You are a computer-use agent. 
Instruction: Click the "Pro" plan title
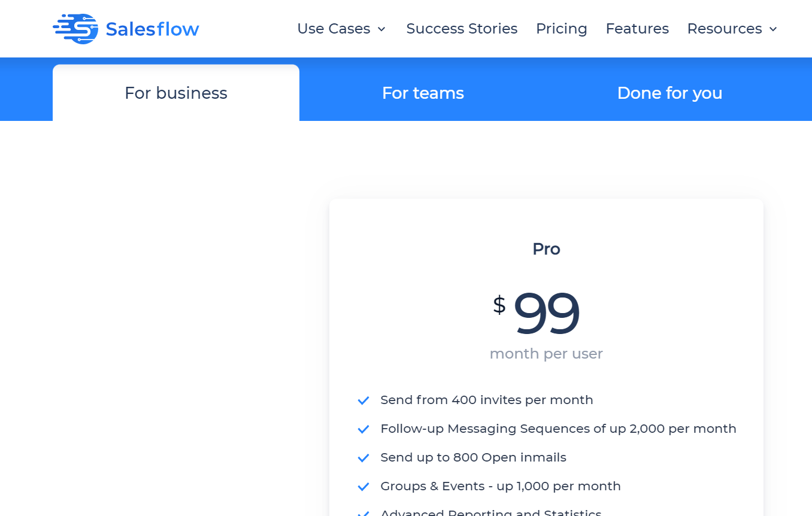[x=546, y=249]
